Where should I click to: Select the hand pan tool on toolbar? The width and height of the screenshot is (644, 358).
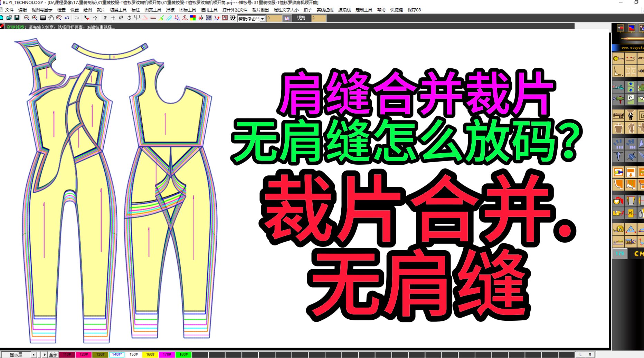[x=51, y=18]
